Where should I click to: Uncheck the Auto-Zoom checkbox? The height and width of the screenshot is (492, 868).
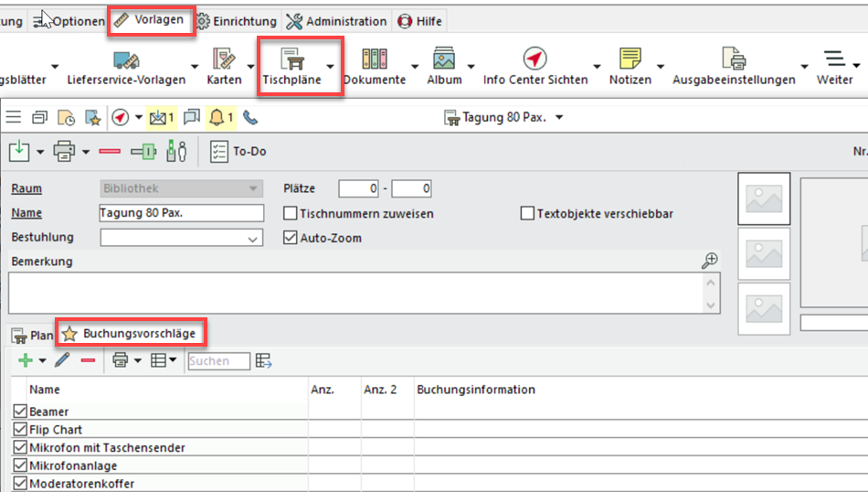(x=291, y=238)
